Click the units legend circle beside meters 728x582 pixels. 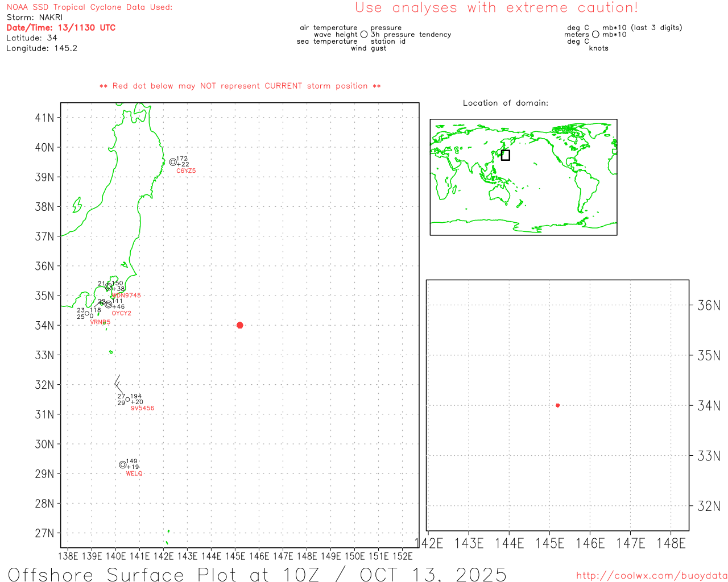(595, 35)
